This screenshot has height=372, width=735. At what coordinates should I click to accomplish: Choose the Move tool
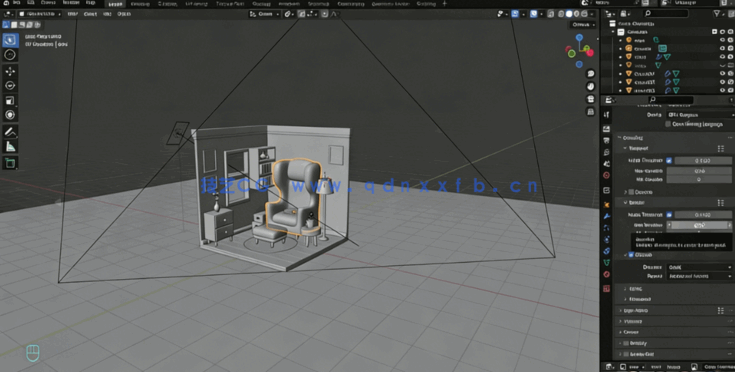click(x=10, y=71)
